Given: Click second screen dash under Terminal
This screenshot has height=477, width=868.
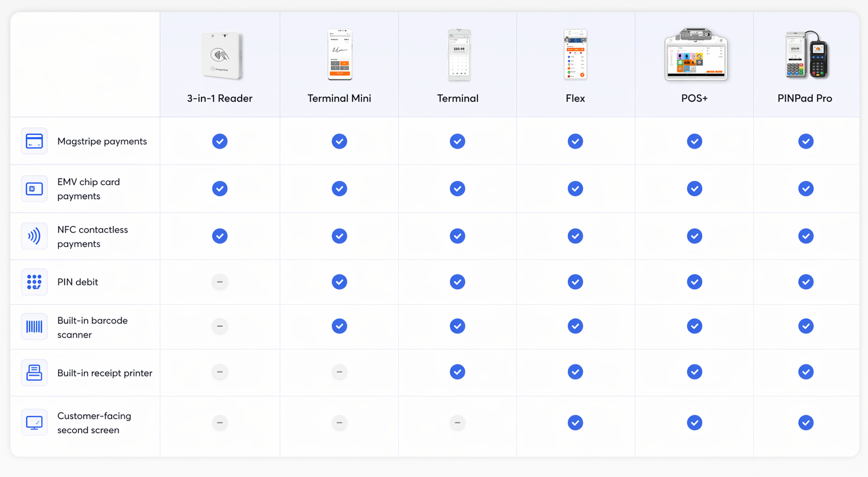Looking at the screenshot, I should click(x=458, y=423).
